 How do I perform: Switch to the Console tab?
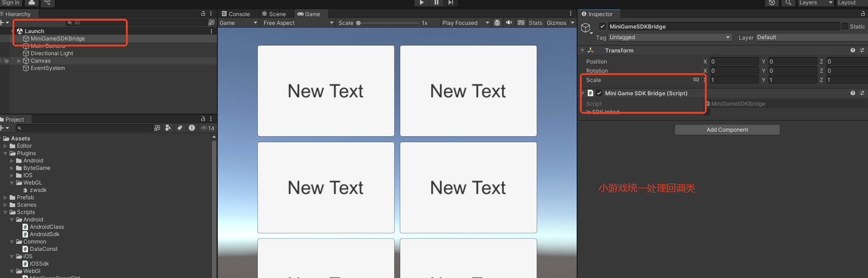point(236,14)
